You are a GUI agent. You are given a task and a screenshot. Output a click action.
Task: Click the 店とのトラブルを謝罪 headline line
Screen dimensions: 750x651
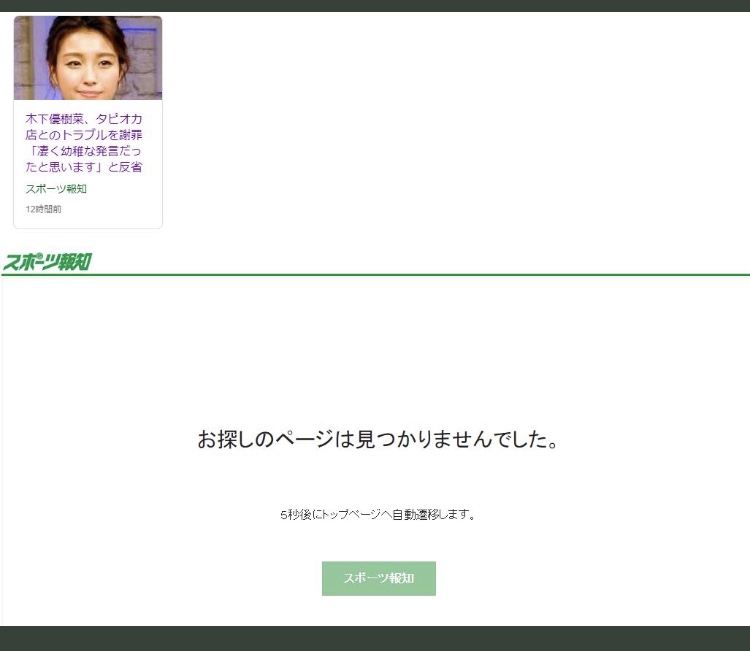(83, 134)
